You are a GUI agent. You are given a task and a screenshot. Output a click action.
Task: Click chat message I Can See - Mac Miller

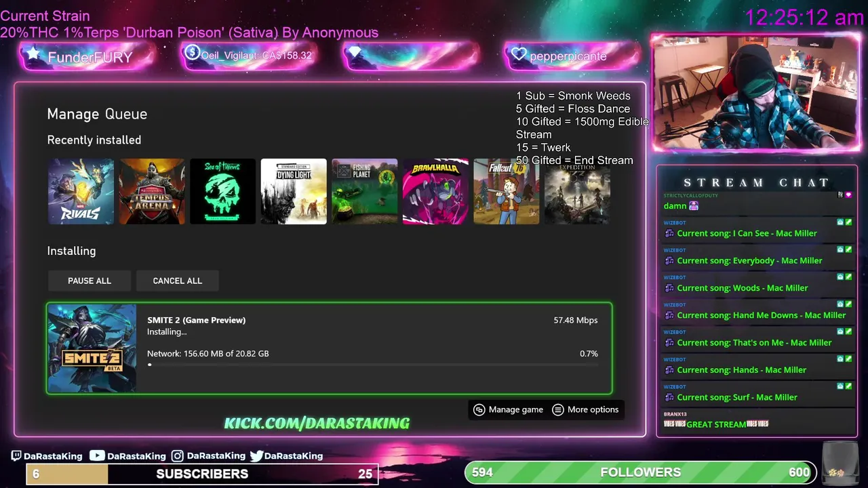747,233
